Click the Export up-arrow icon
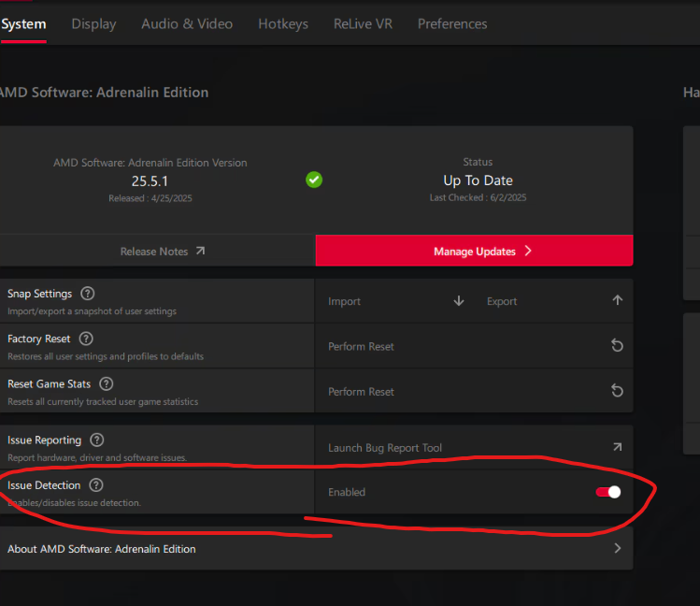Image resolution: width=700 pixels, height=606 pixels. coord(618,300)
